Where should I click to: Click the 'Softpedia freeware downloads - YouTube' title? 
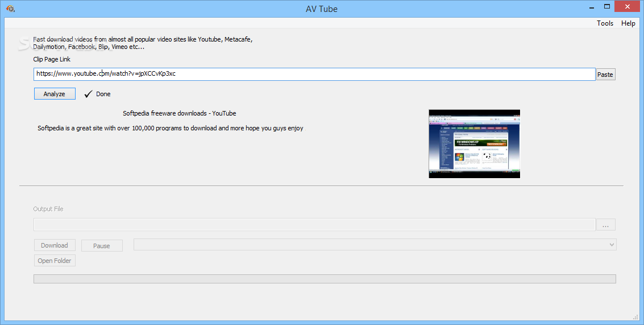(180, 113)
